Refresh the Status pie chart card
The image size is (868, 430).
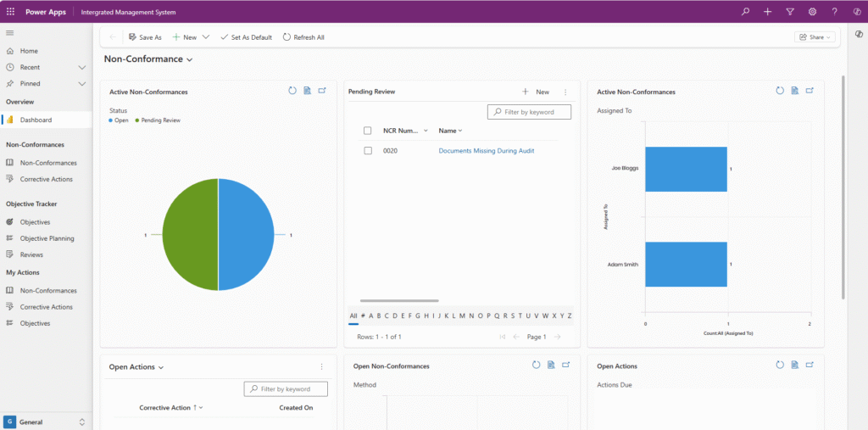tap(292, 91)
